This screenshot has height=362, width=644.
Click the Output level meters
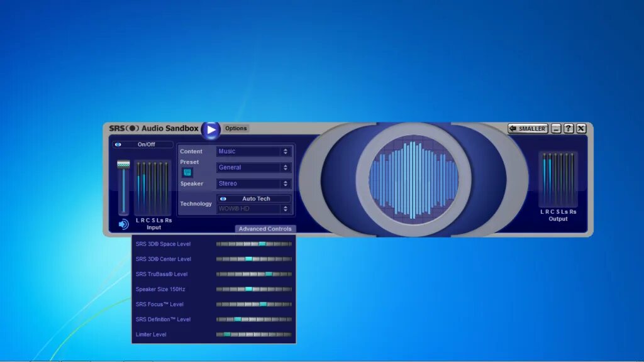558,179
